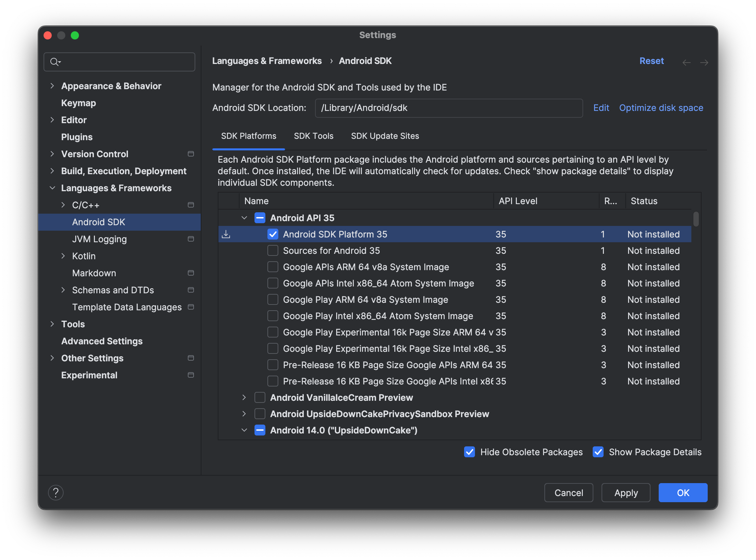The image size is (756, 560).
Task: Switch to SDK Update Sites tab
Action: [385, 136]
